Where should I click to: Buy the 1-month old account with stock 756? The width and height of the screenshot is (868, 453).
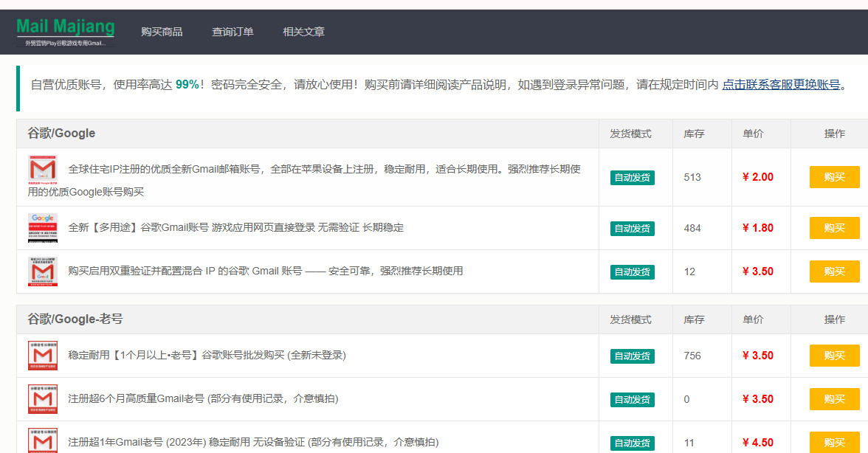834,356
